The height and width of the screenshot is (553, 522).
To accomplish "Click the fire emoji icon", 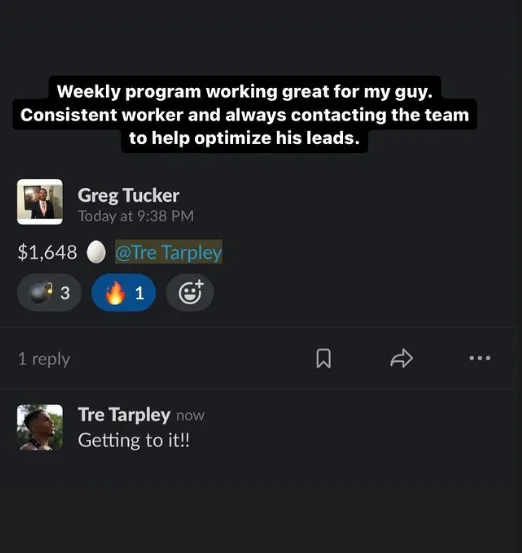I will [x=115, y=292].
